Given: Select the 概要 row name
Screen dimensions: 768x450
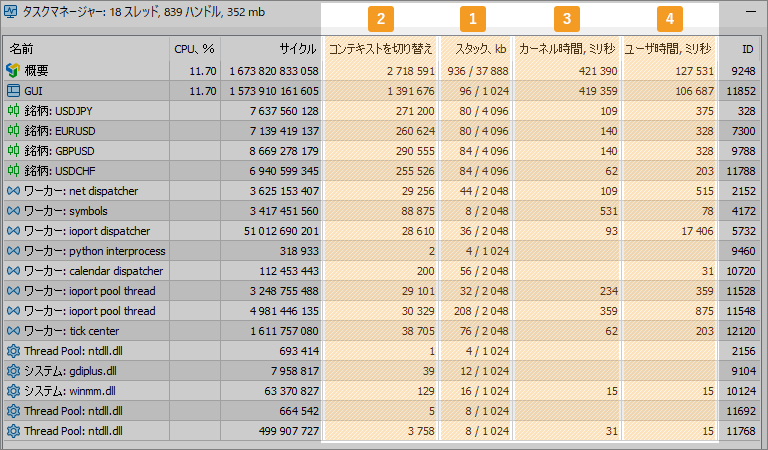Looking at the screenshot, I should tap(36, 71).
